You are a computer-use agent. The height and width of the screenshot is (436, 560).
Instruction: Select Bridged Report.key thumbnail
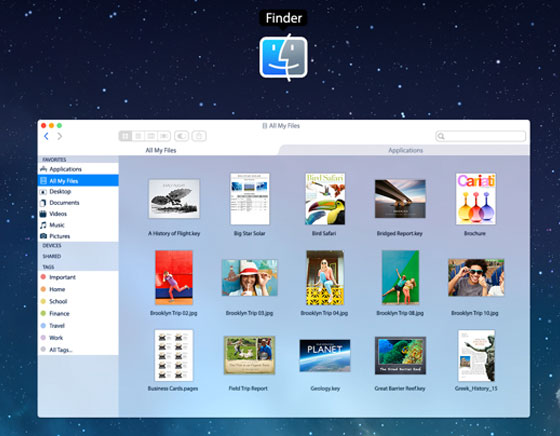[x=400, y=199]
